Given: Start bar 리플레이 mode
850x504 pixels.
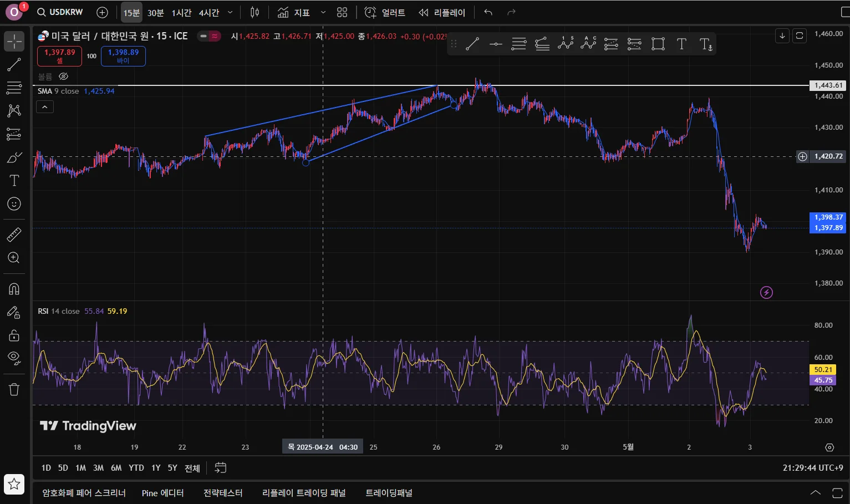Looking at the screenshot, I should pos(442,12).
